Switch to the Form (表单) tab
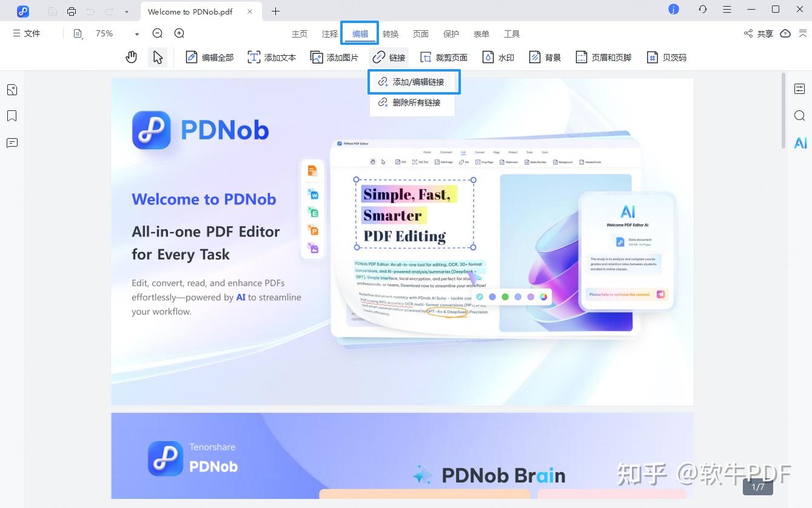812x508 pixels. pos(481,34)
